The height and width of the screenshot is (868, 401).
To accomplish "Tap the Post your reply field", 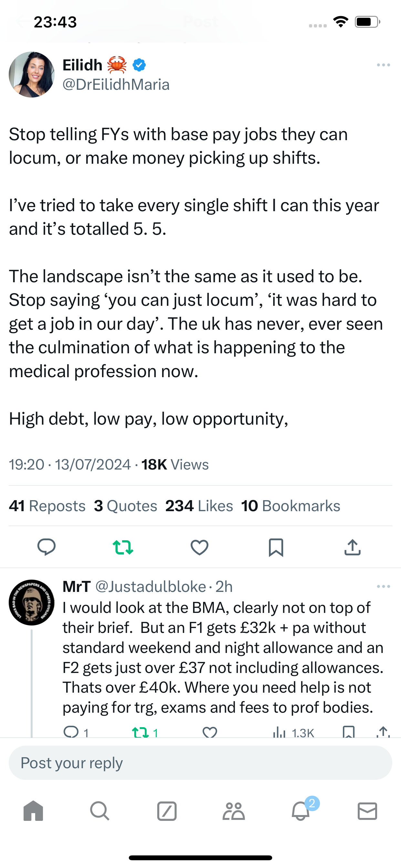I will (x=200, y=762).
